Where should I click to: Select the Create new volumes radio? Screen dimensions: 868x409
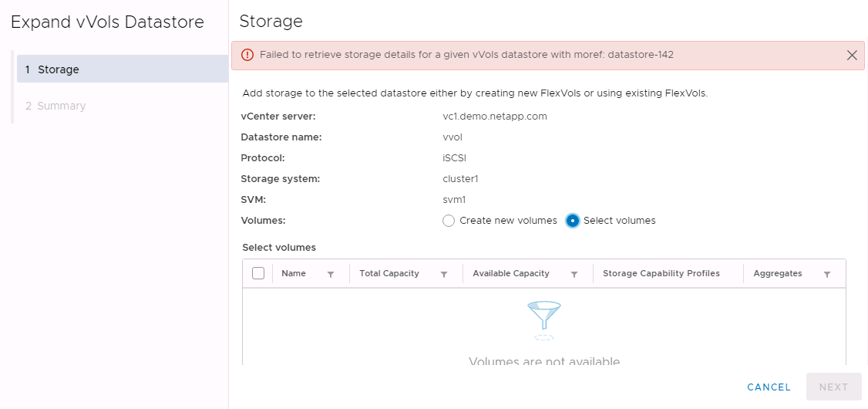(449, 221)
